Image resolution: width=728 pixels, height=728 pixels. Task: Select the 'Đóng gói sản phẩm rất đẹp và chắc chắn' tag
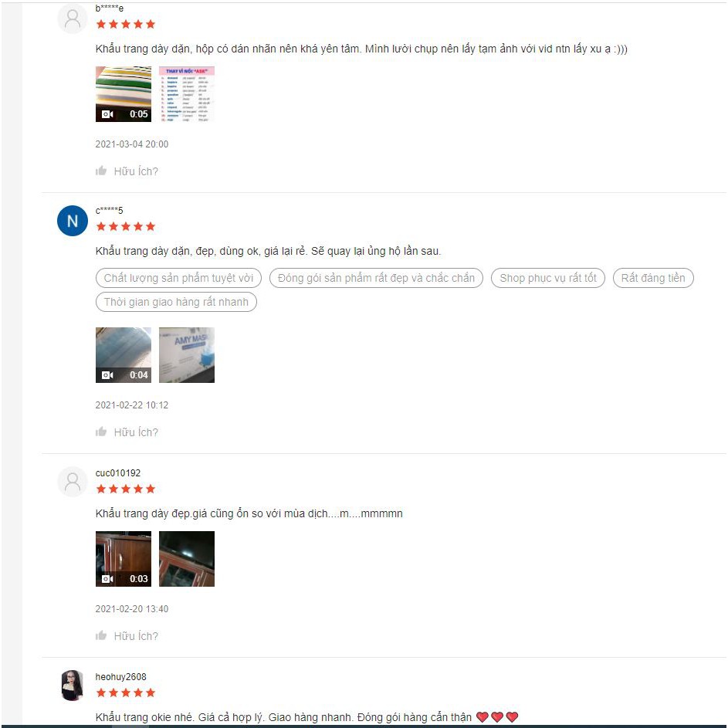tap(376, 278)
